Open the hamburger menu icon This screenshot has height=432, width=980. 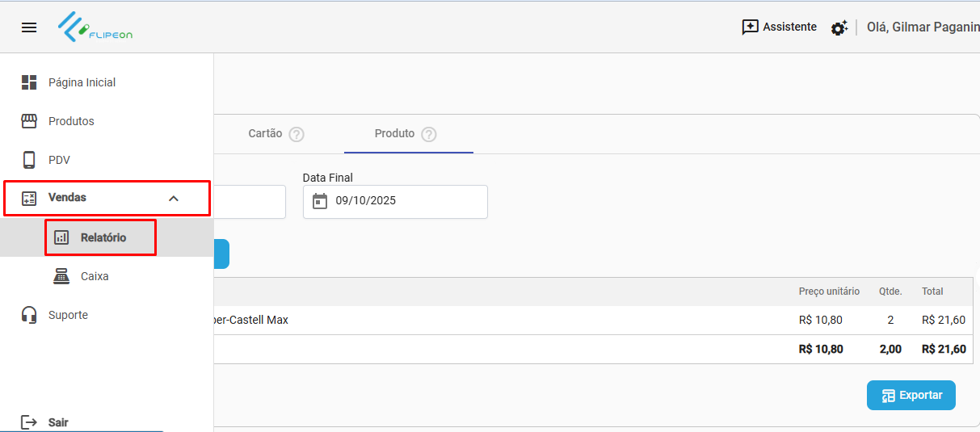point(29,27)
